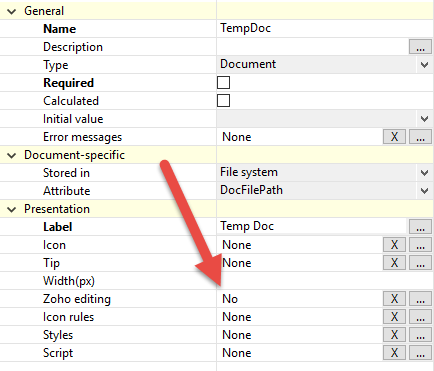
Task: Open the Label ellipsis editor button
Action: (x=420, y=227)
